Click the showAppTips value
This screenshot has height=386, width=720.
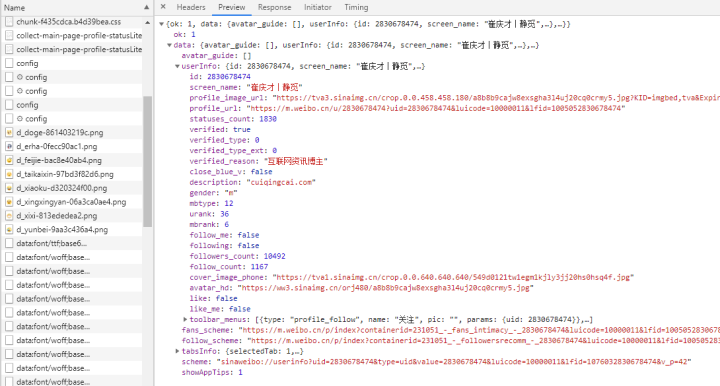point(240,372)
